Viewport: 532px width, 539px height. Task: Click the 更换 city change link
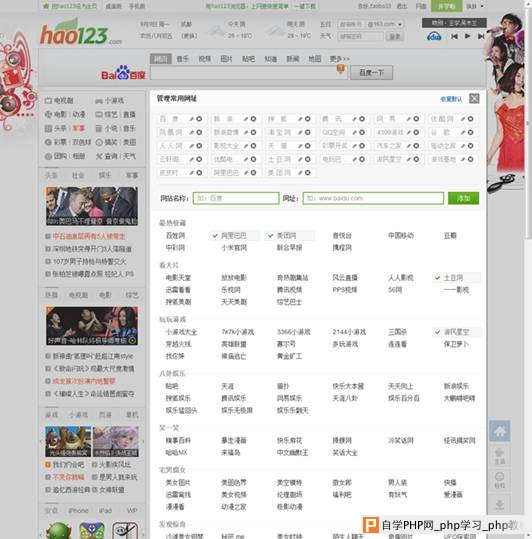[189, 36]
